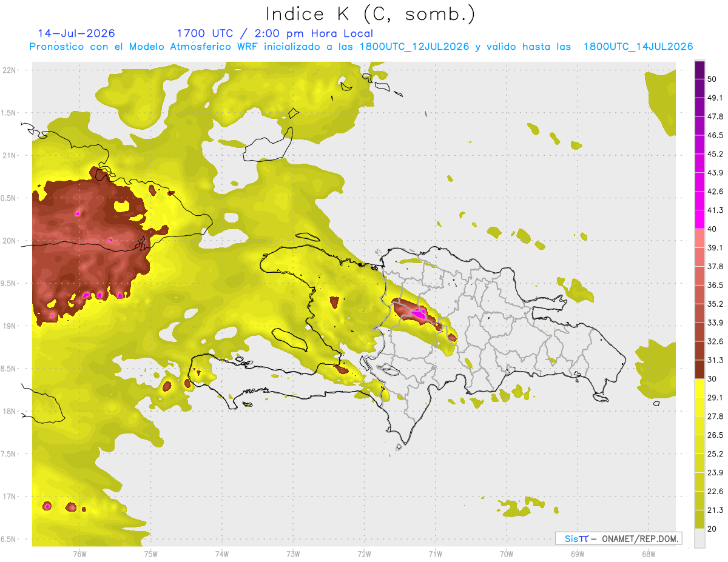Image resolution: width=728 pixels, height=562 pixels.
Task: Click the colorbar value '33.9'
Action: [715, 323]
